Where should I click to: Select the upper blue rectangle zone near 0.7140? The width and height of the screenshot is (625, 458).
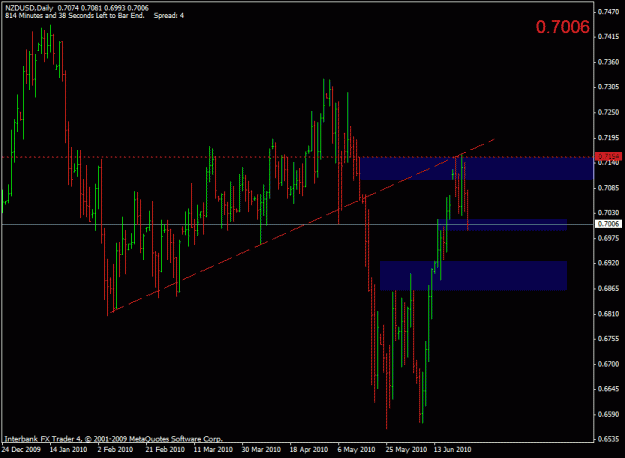point(477,168)
